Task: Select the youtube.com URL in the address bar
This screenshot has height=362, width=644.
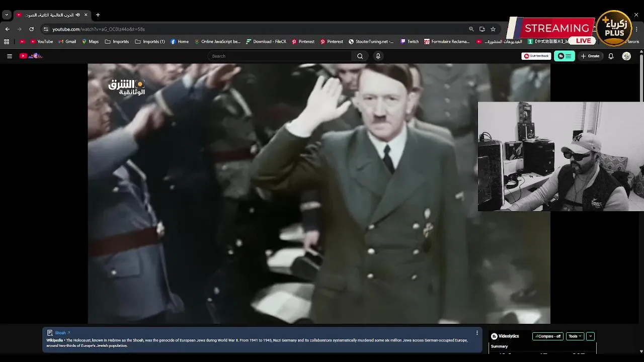Action: [99, 29]
